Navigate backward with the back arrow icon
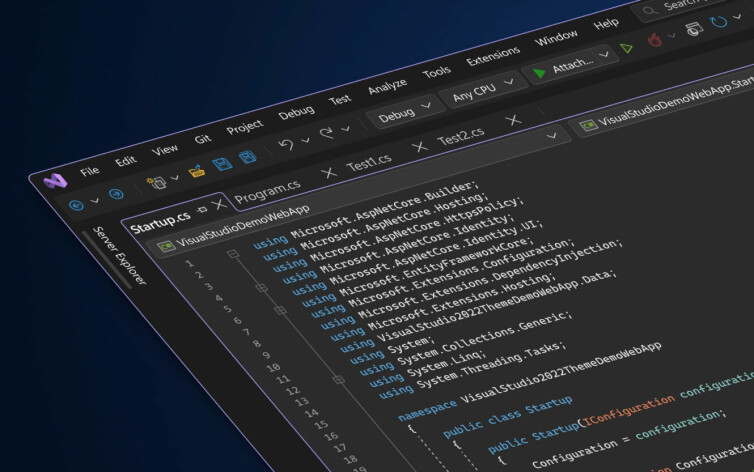The width and height of the screenshot is (754, 472). (x=76, y=206)
